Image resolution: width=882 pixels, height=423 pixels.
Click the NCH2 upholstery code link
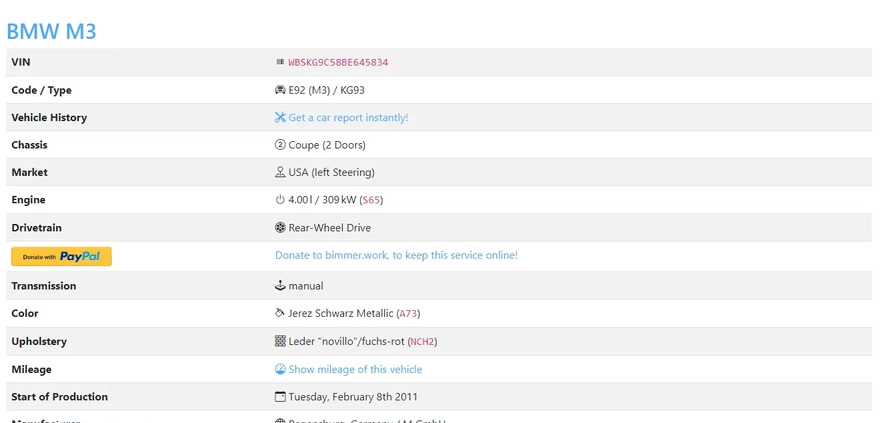(424, 341)
